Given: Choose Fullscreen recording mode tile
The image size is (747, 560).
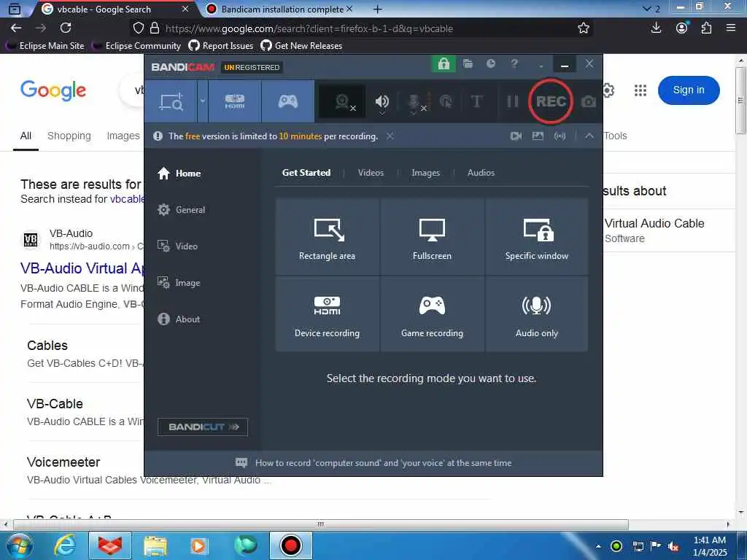Looking at the screenshot, I should tap(432, 237).
